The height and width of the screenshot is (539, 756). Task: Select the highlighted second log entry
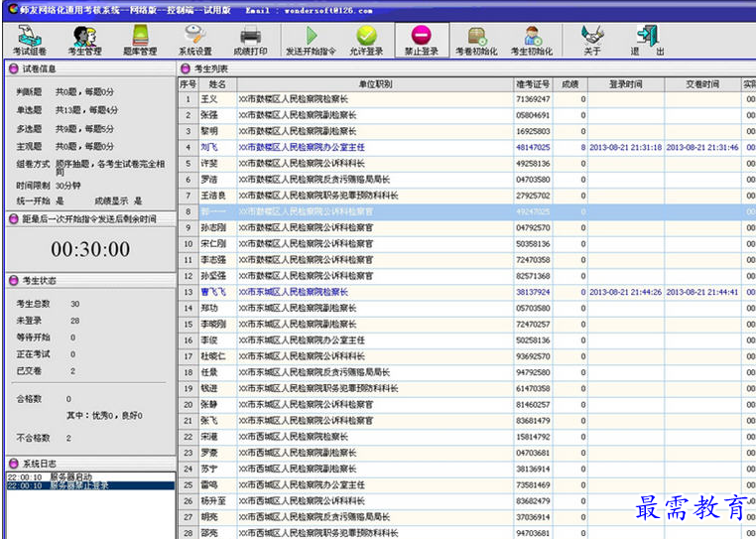(90, 485)
